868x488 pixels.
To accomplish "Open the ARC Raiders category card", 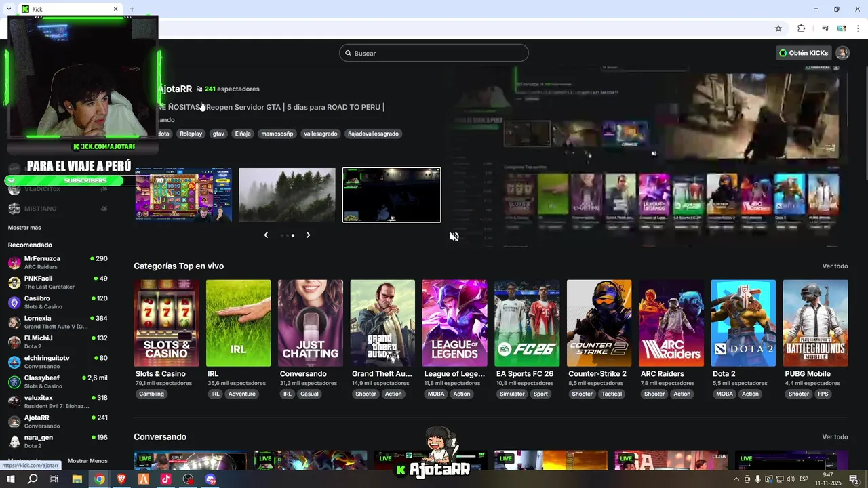I will tap(671, 323).
